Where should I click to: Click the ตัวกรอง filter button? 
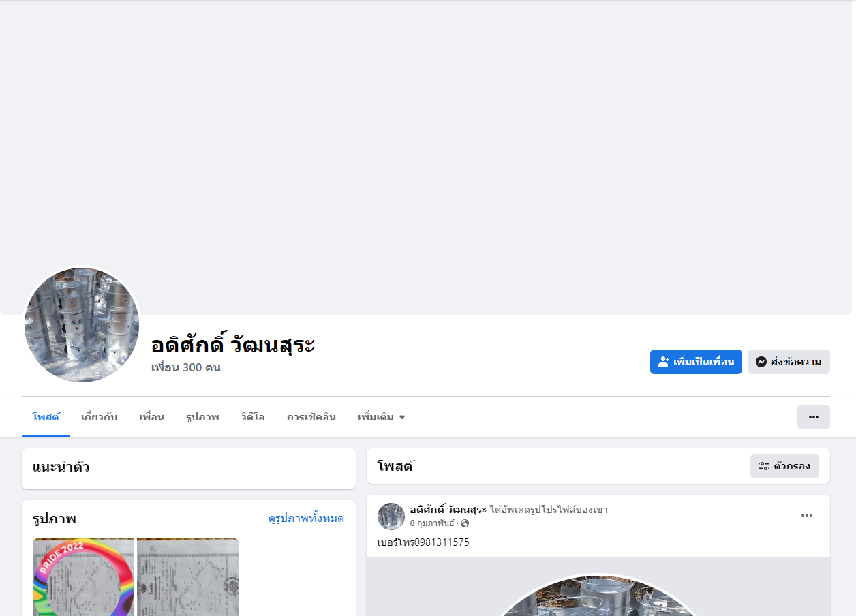pyautogui.click(x=784, y=466)
